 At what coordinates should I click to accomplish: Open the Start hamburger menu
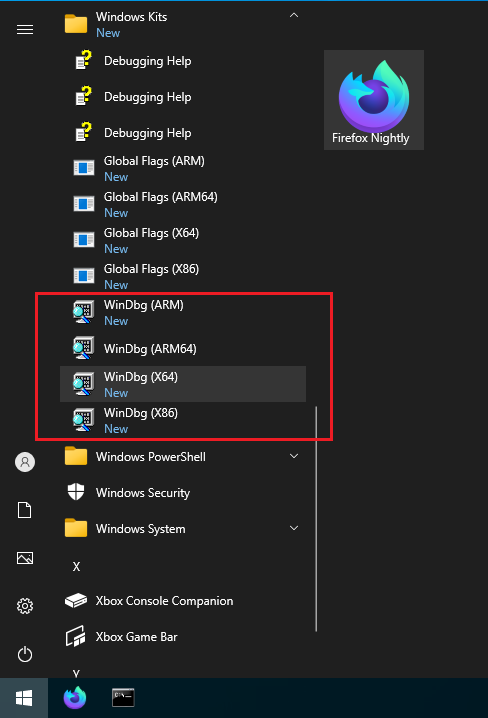coord(25,30)
